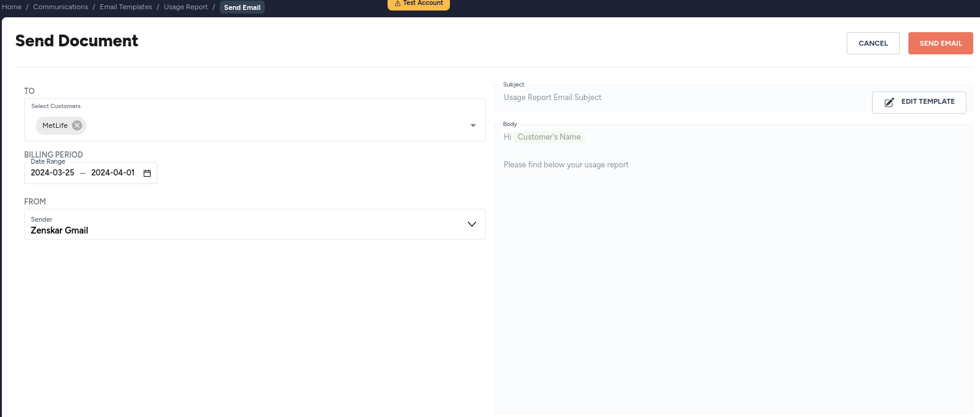Click the end date 2024-04-01
Viewport: 980px width, 417px height.
click(113, 173)
